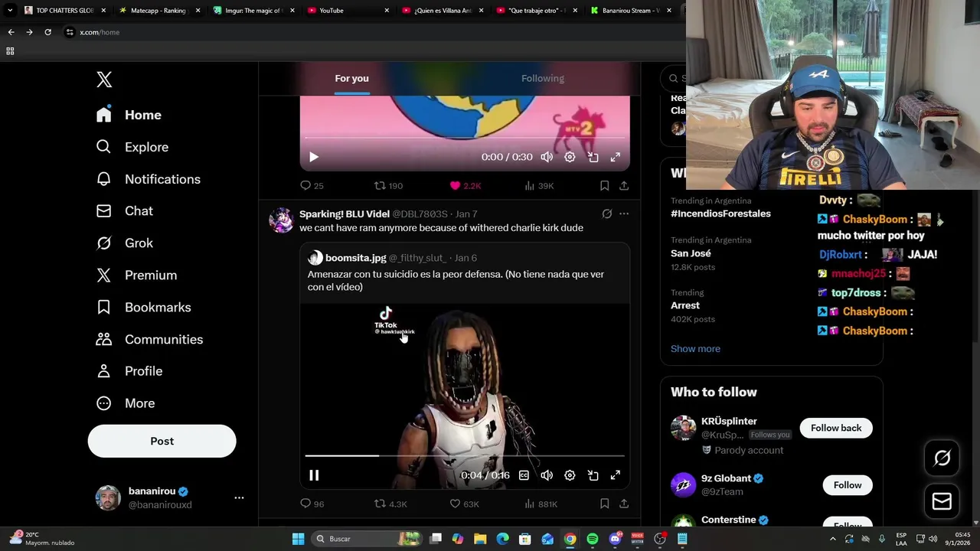Open Grok in the sidebar

click(x=124, y=243)
